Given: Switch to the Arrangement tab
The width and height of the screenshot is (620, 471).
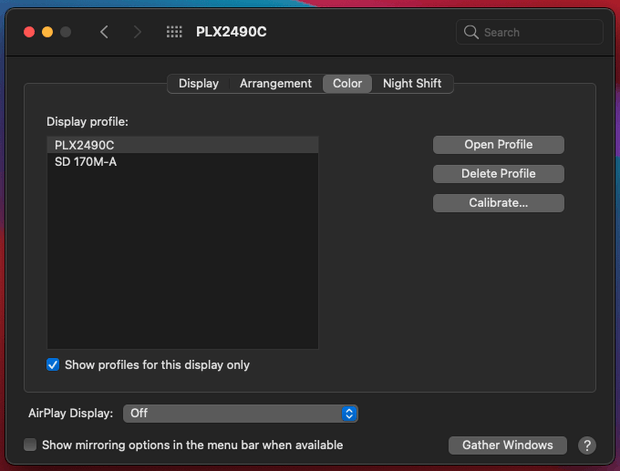Looking at the screenshot, I should tap(276, 83).
